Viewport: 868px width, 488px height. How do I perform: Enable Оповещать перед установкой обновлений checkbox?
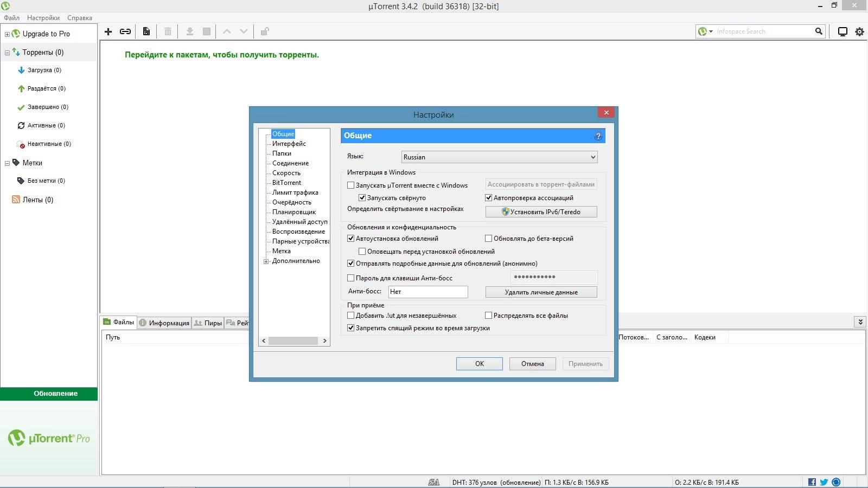pyautogui.click(x=362, y=252)
